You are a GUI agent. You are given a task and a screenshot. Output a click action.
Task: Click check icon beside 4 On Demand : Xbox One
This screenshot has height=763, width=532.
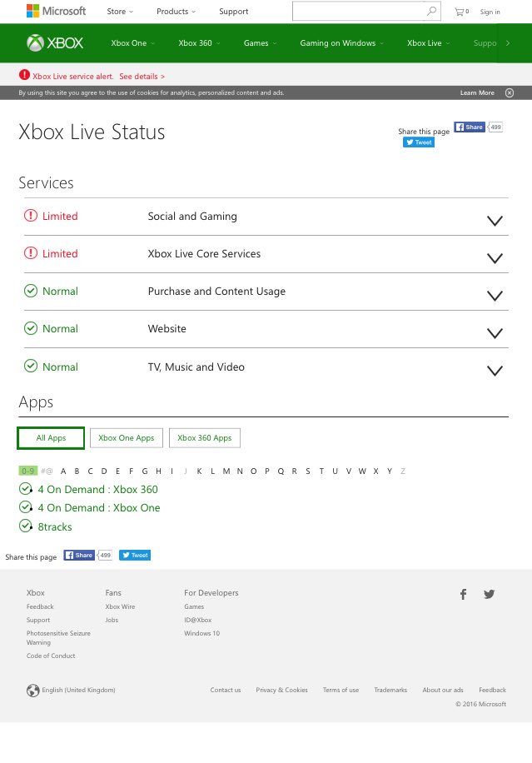click(26, 507)
